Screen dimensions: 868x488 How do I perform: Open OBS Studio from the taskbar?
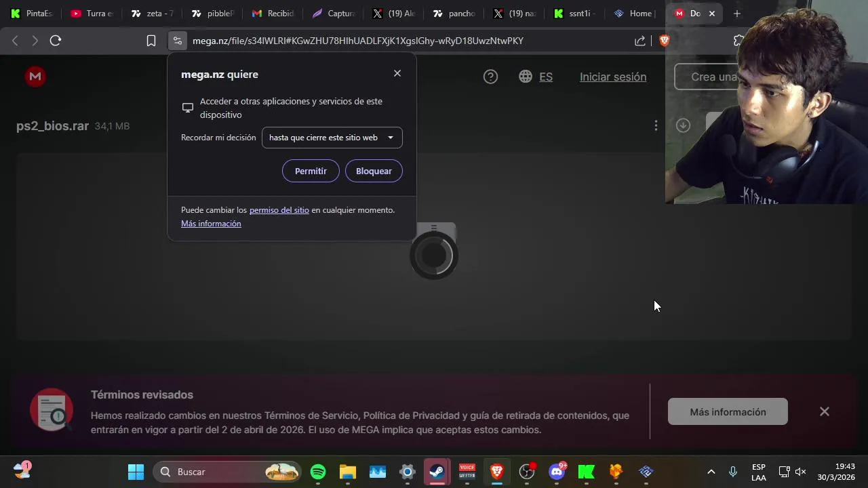(x=527, y=472)
